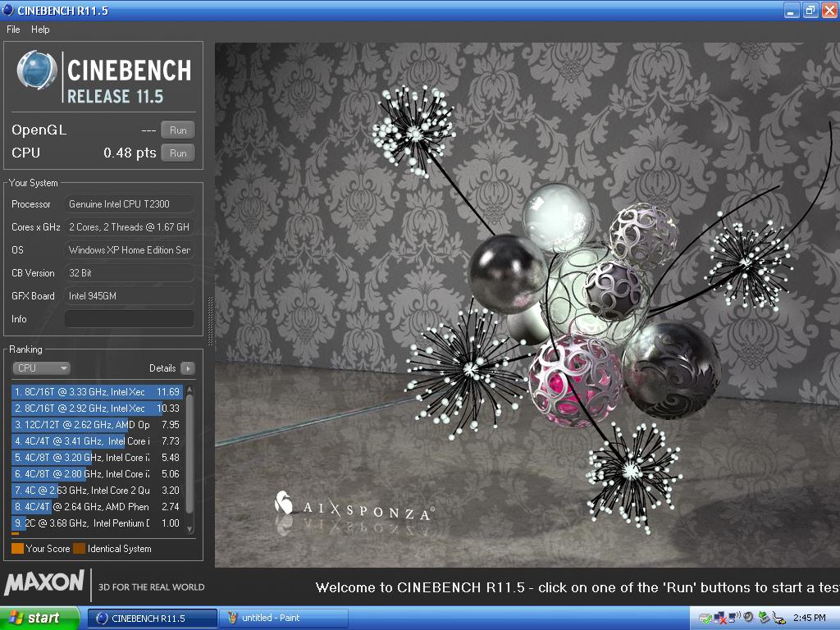Select ranking row 6 with score 5.06
Screen dimensions: 840x630
(x=97, y=474)
